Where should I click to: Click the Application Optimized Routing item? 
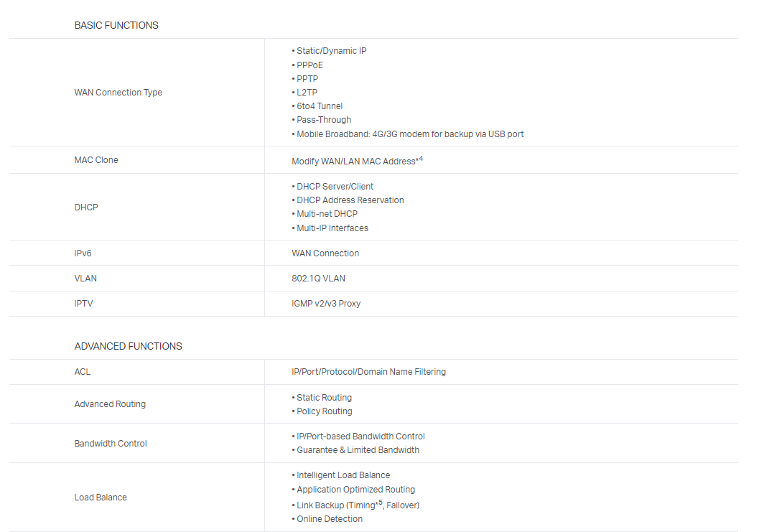pyautogui.click(x=355, y=490)
